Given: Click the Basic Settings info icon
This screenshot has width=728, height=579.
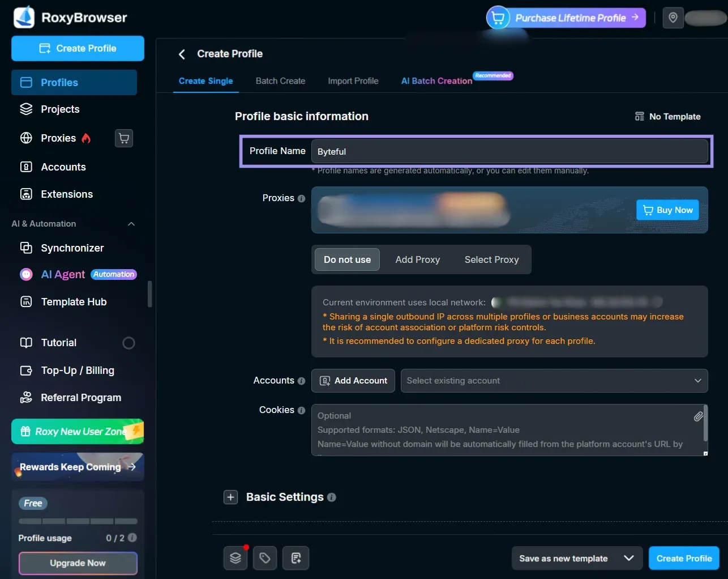Looking at the screenshot, I should point(332,497).
